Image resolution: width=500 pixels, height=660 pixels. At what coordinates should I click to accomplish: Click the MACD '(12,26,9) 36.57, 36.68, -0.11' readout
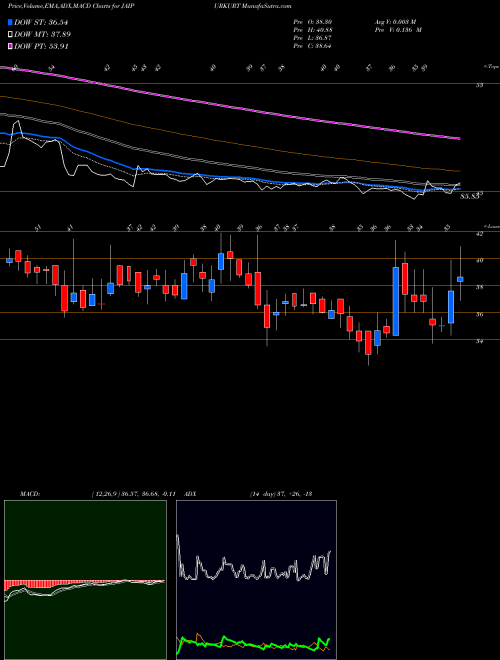point(136,494)
